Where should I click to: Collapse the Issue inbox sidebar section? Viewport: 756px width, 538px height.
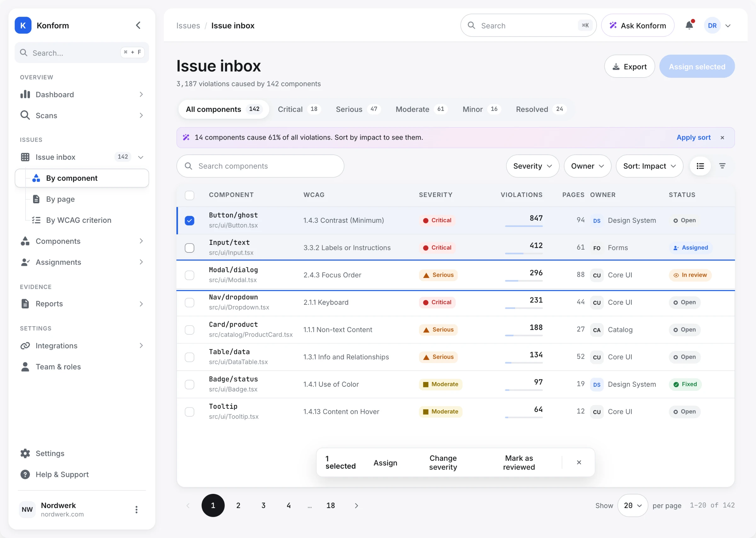click(x=141, y=157)
